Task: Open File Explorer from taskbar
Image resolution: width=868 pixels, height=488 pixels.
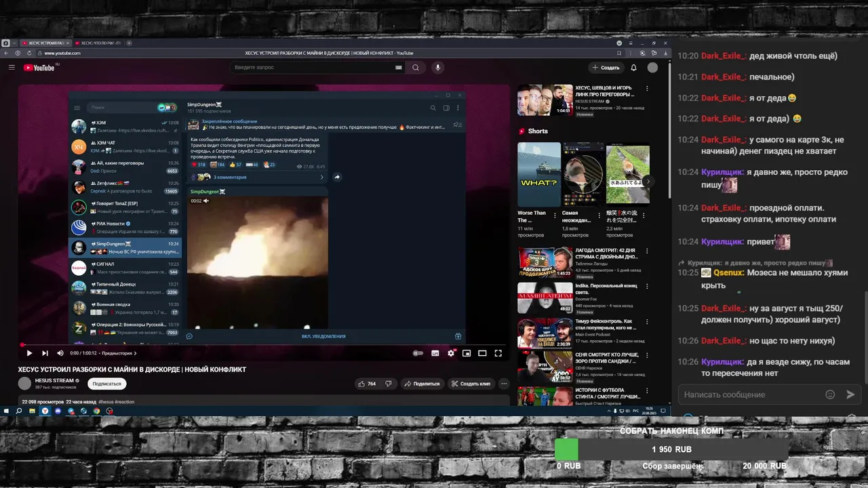Action: [x=32, y=411]
